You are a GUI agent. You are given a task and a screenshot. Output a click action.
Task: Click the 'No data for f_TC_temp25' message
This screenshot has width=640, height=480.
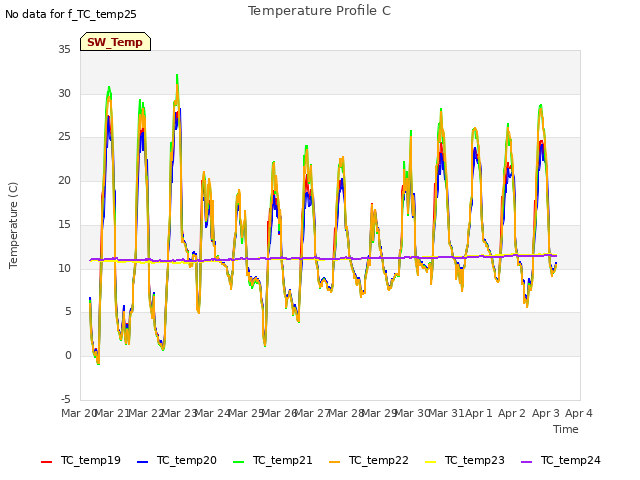tap(71, 14)
